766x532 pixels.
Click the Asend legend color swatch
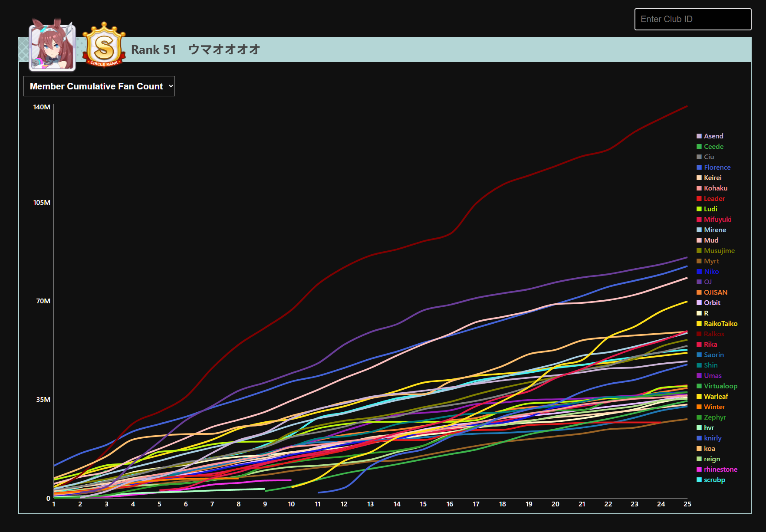click(x=699, y=136)
